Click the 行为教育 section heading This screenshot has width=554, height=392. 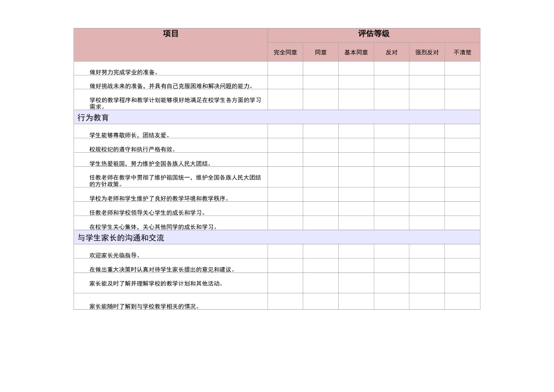pos(277,117)
